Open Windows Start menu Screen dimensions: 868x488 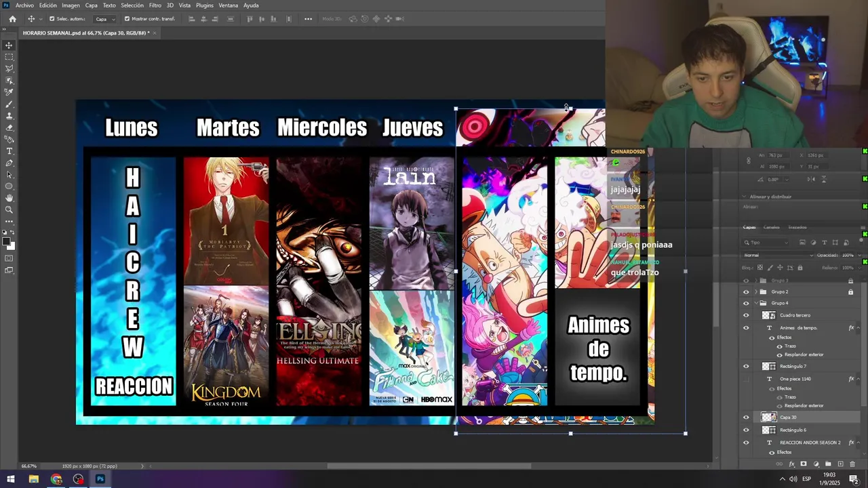click(x=10, y=479)
